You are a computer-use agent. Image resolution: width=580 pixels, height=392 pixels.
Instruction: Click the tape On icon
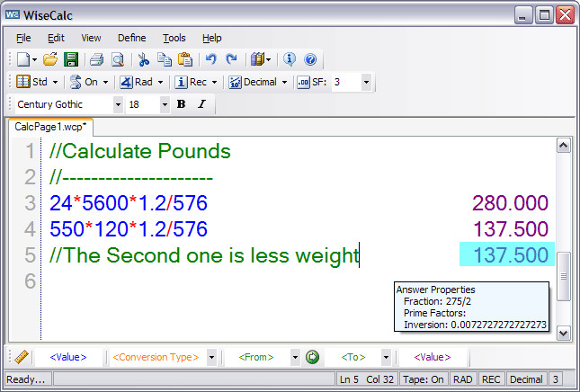click(76, 82)
